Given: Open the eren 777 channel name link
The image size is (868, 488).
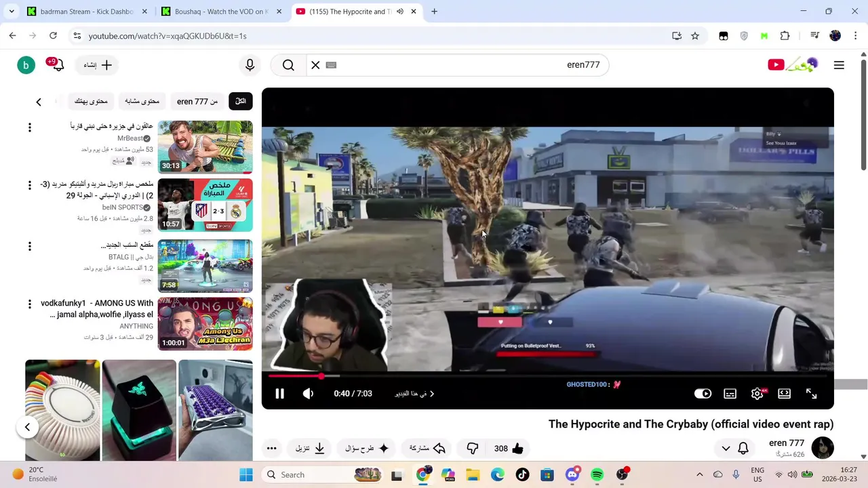Looking at the screenshot, I should [x=787, y=443].
